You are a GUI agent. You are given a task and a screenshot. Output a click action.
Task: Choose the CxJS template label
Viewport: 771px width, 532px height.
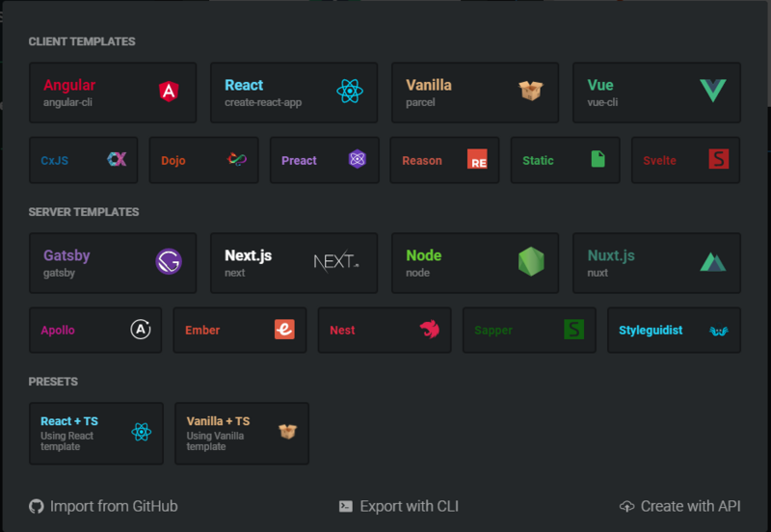[x=55, y=161]
